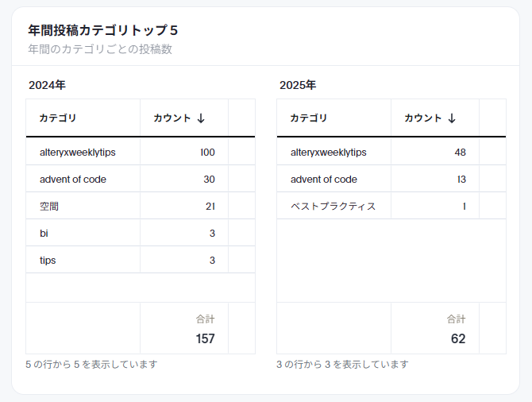
Task: Click the 年間投稿カテゴリトップ5 title
Action: click(103, 30)
